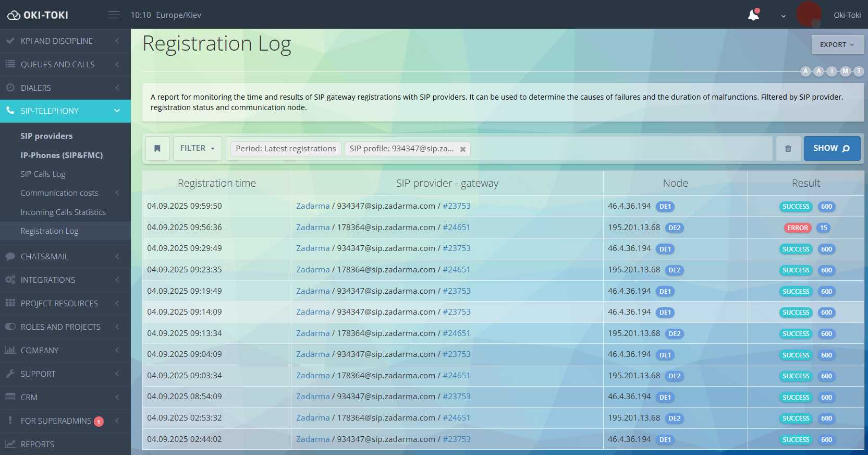Viewport: 868px width, 455px height.
Task: Click the red ERROR status badge
Action: pos(798,228)
